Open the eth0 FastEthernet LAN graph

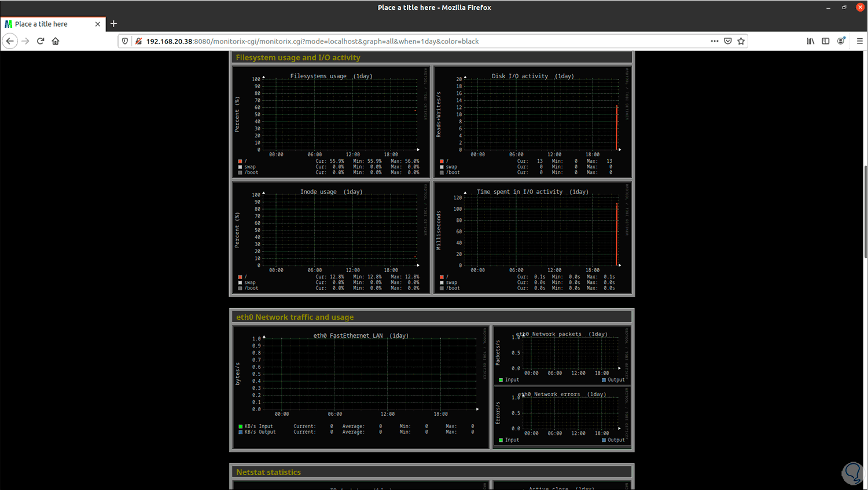[x=361, y=387]
